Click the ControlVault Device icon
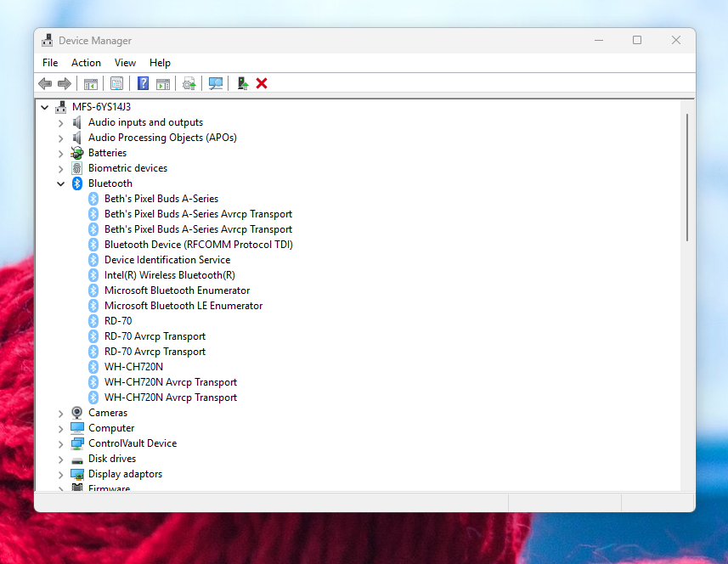 (77, 443)
